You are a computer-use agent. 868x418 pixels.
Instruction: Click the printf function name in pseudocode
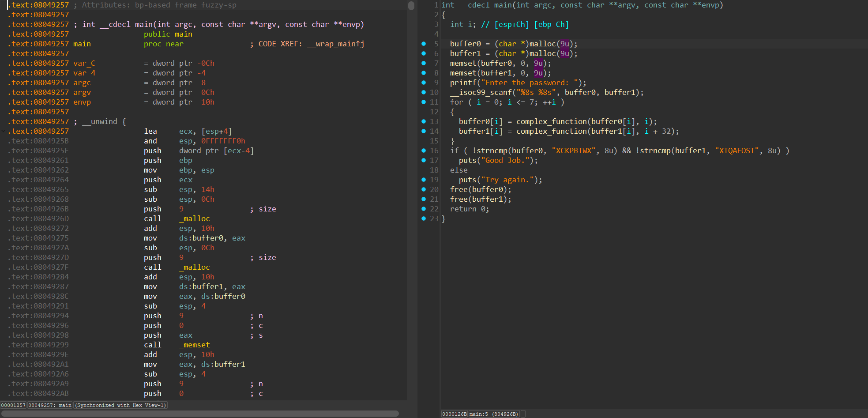(x=463, y=83)
